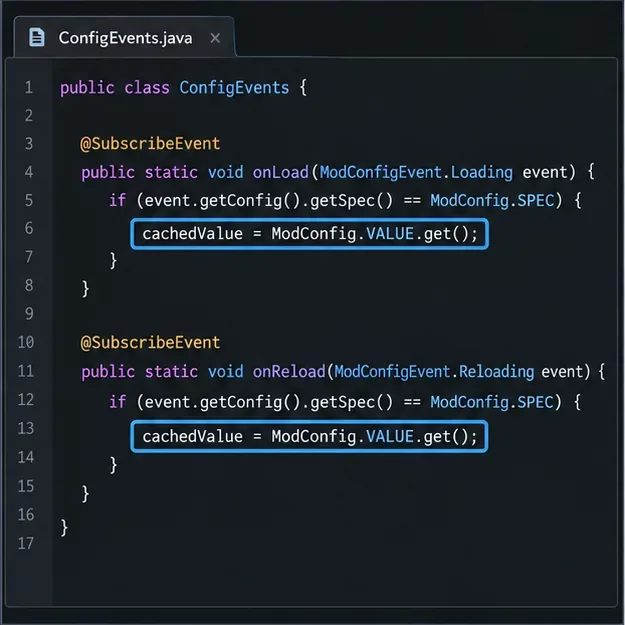Click the 'if' keyword on line 12
Viewport: 625px width, 625px height.
pos(118,402)
